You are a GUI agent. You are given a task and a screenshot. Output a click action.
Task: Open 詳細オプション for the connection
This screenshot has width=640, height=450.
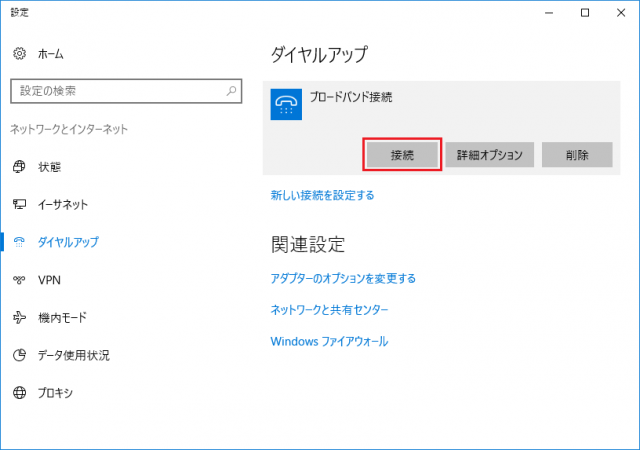[x=490, y=155]
